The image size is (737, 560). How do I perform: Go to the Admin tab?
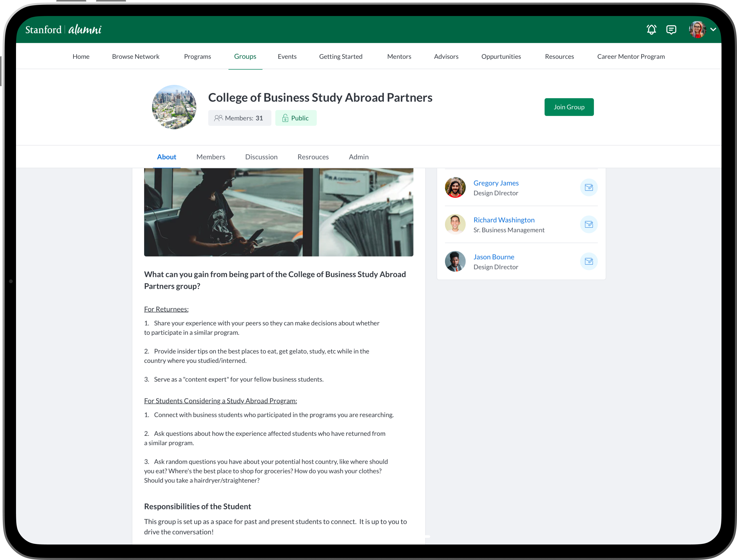pyautogui.click(x=358, y=157)
